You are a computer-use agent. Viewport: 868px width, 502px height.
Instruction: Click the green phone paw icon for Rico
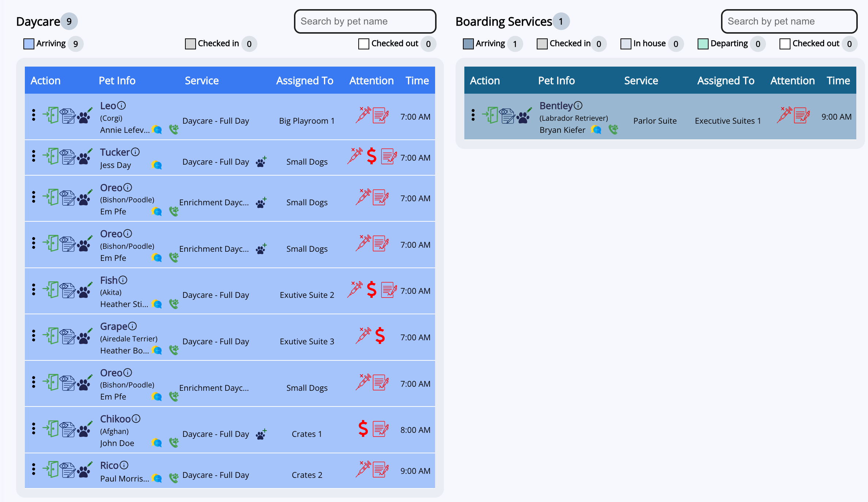(174, 477)
